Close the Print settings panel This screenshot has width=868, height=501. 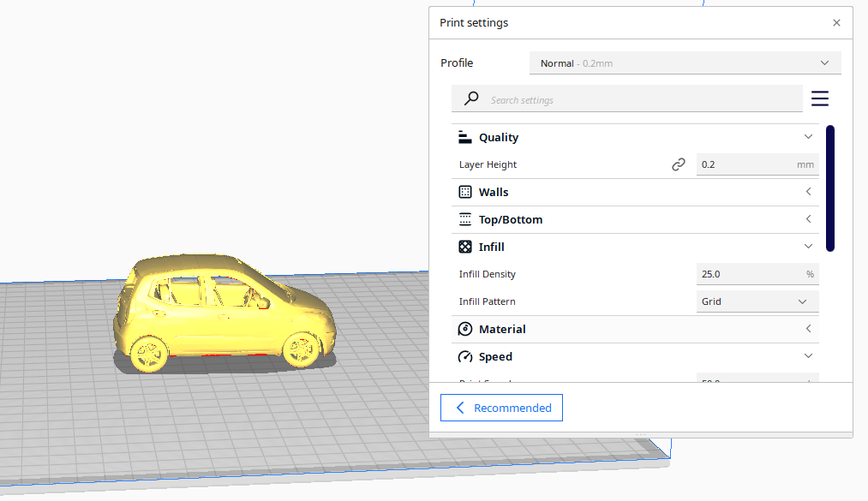point(836,23)
